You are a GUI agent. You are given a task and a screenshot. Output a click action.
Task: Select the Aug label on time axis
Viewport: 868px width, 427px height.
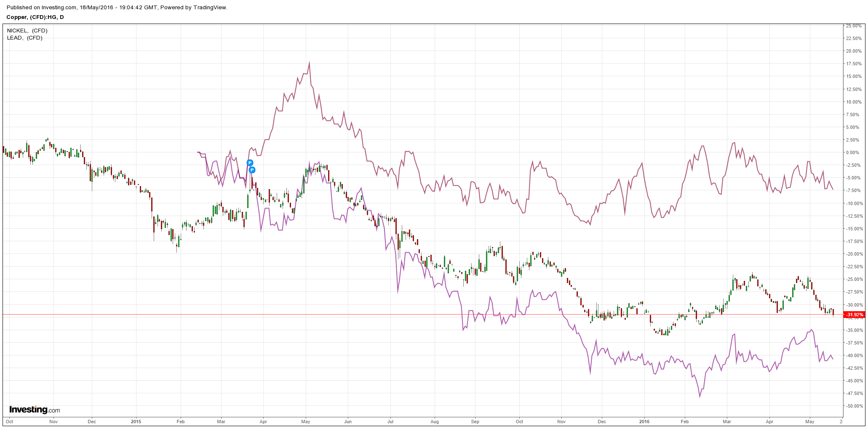pos(435,422)
